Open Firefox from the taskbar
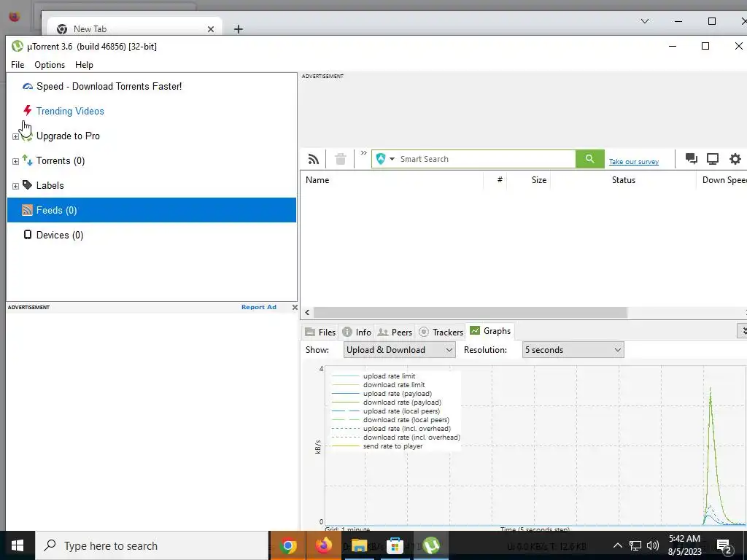The width and height of the screenshot is (747, 560). click(323, 545)
